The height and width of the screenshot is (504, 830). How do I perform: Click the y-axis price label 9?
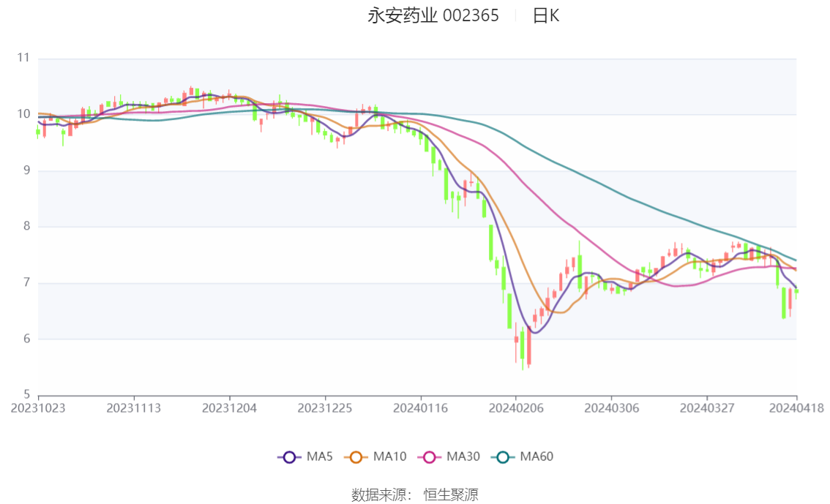(25, 170)
